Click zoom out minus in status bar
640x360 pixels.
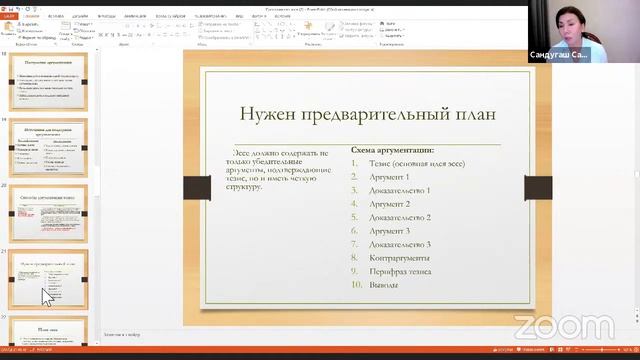tap(583, 350)
